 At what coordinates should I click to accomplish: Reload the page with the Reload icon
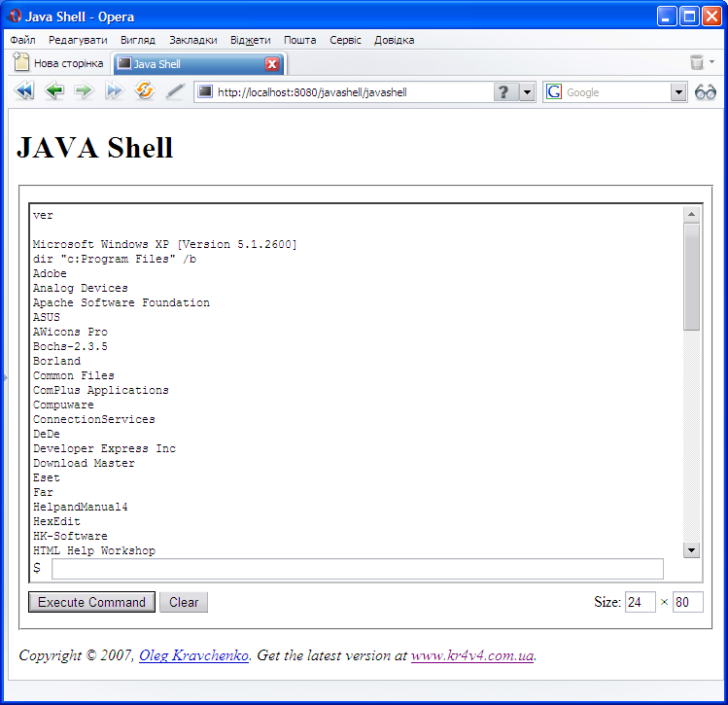[145, 91]
